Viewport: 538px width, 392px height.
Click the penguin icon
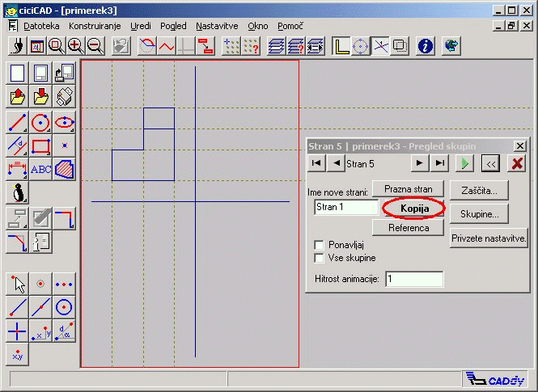(x=17, y=192)
